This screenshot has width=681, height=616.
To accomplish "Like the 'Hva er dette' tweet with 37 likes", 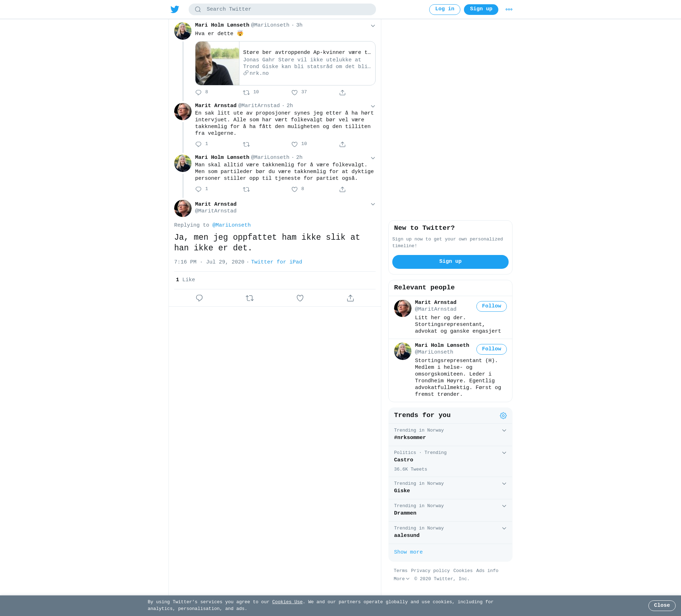I will coord(294,93).
